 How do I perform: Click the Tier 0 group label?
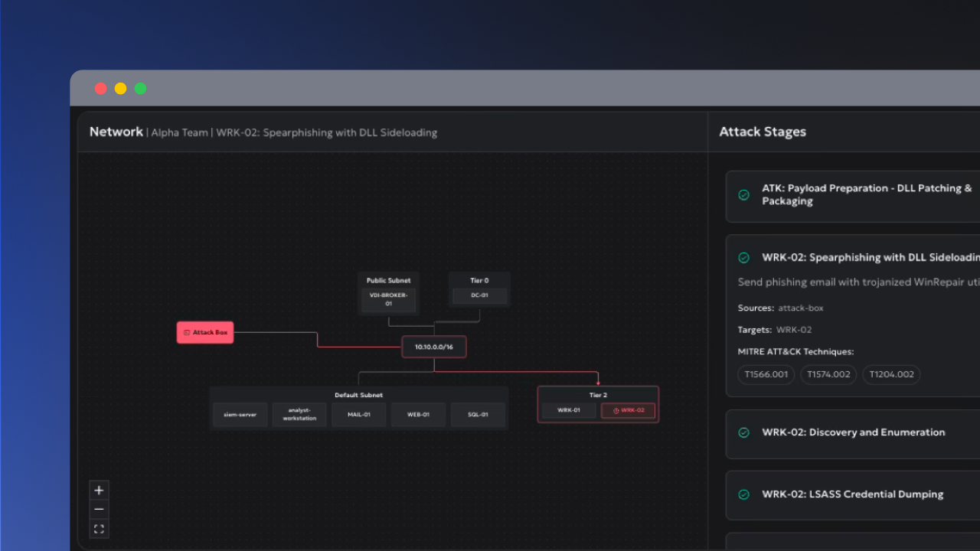coord(479,280)
